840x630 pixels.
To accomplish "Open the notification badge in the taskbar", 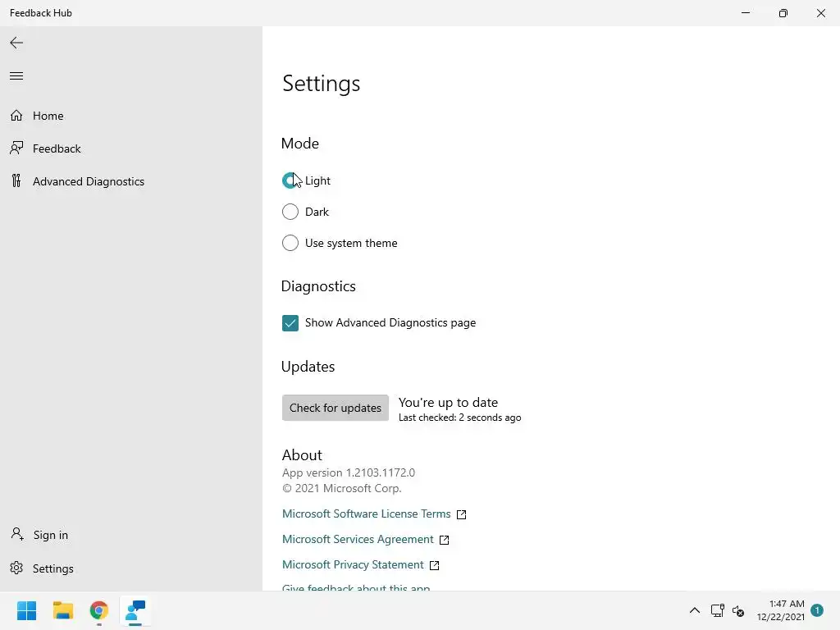I will tap(817, 610).
